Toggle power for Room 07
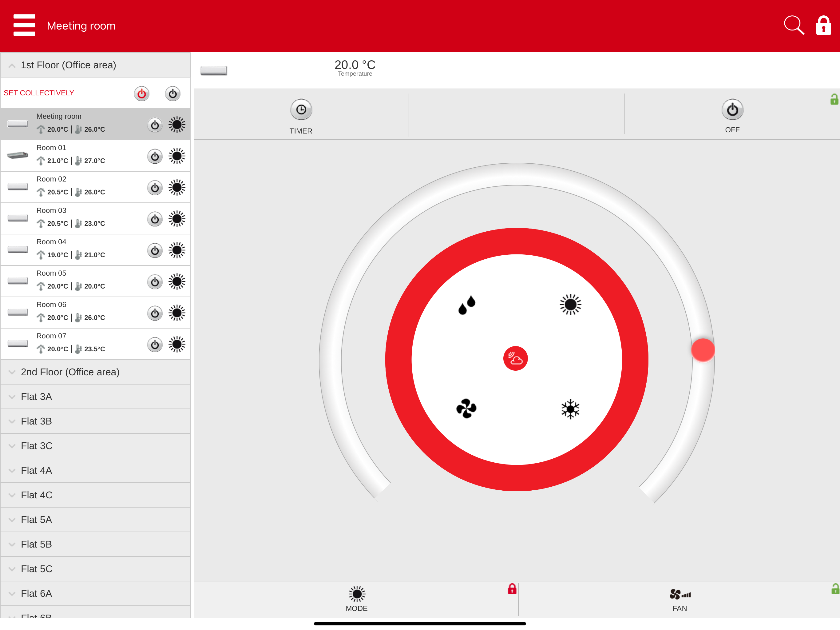 tap(155, 345)
